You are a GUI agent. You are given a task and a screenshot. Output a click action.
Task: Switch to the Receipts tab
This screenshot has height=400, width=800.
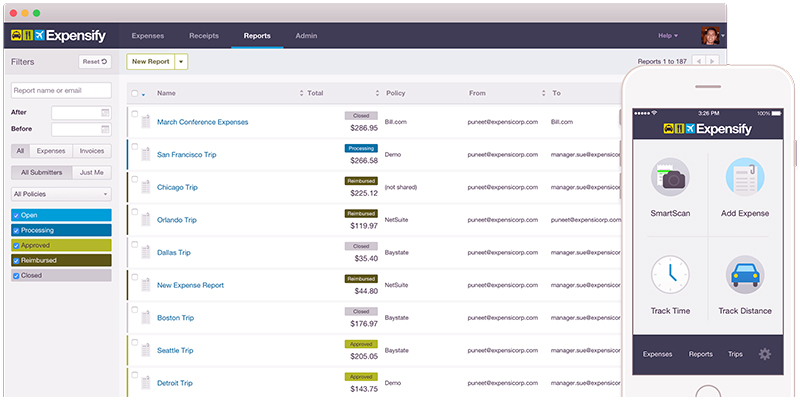[204, 36]
